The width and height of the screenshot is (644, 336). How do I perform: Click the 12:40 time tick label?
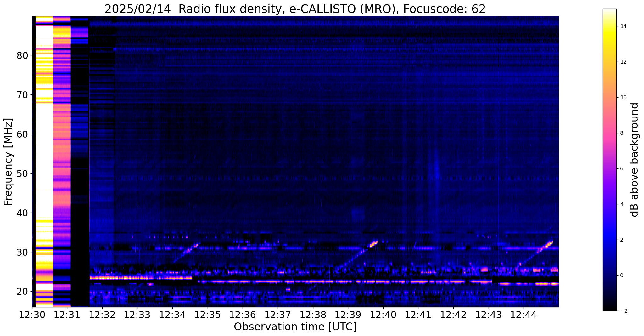tap(383, 315)
